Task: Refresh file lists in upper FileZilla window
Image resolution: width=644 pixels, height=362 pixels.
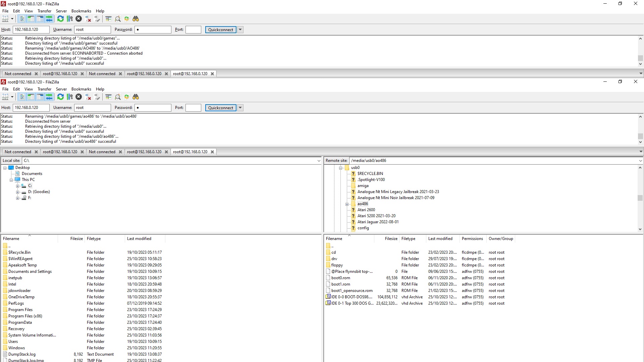Action: [x=60, y=19]
